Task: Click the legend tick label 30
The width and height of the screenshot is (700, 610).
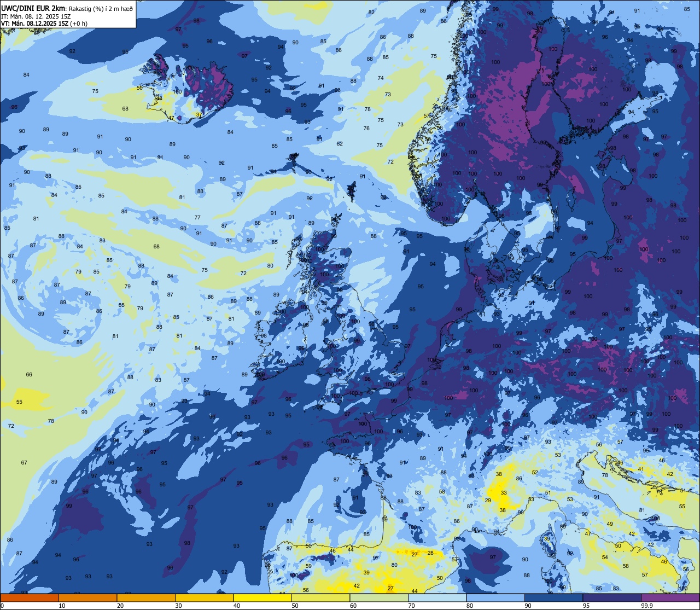Action: 178,606
